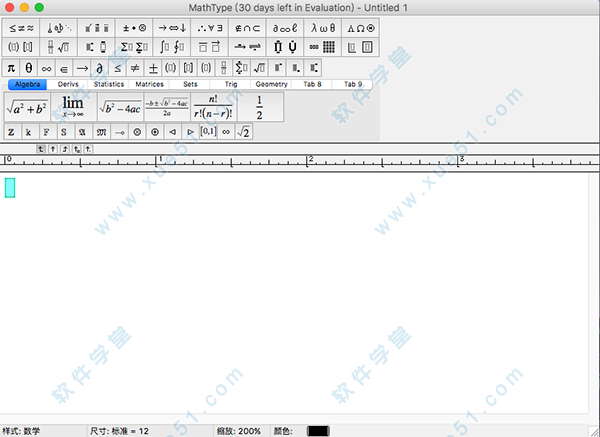Image resolution: width=600 pixels, height=437 pixels.
Task: Select the relational (equals) tab stop
Action: click(77, 149)
